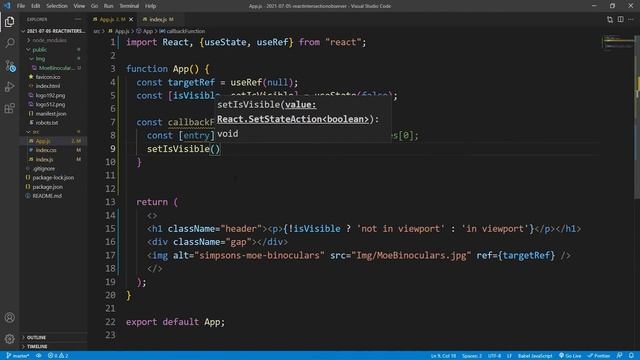Open Explorer panel more actions ellipsis
The width and height of the screenshot is (640, 360).
tap(78, 19)
